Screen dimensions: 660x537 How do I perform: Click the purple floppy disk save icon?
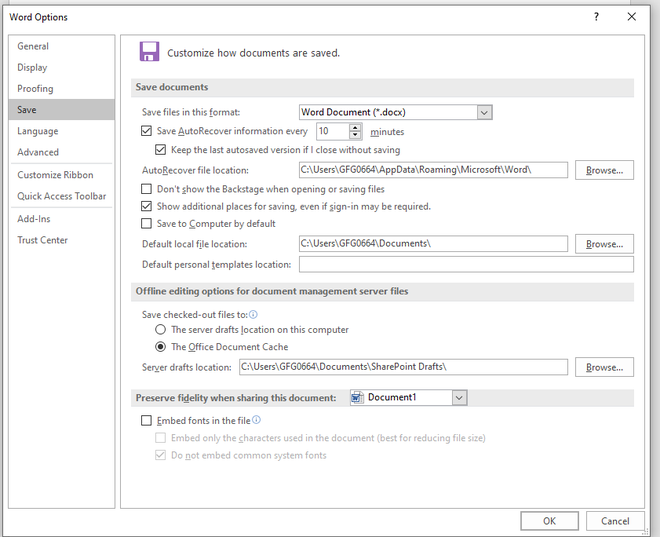click(149, 52)
